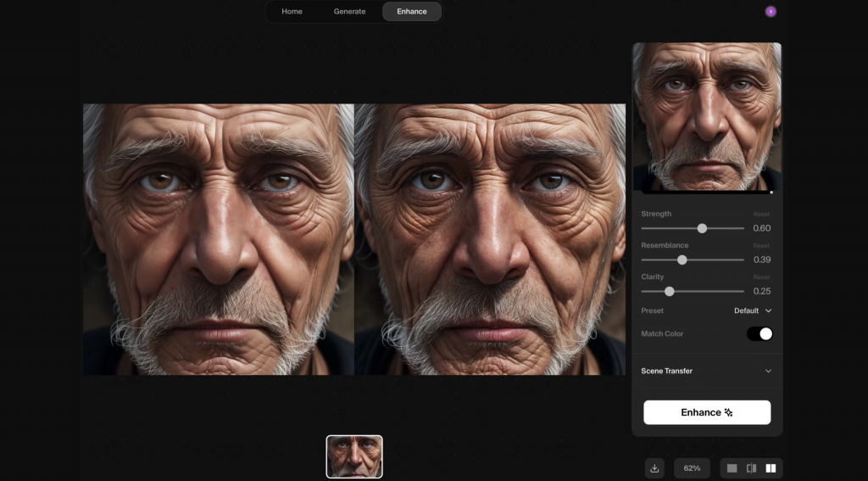Switch to side-by-side comparison view
This screenshot has height=481, width=868.
click(771, 468)
